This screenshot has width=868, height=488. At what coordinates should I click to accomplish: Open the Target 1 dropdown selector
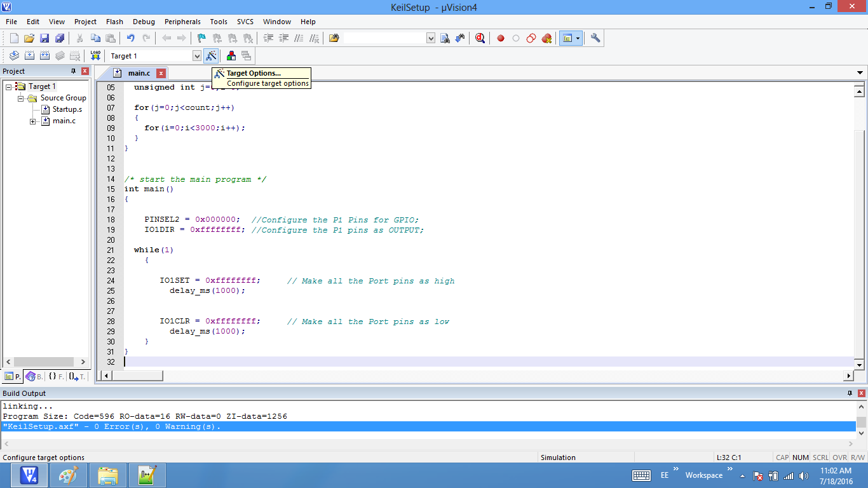point(197,56)
